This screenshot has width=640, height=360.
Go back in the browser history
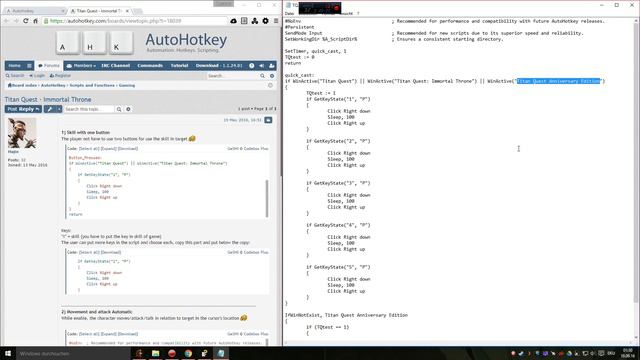[7, 21]
